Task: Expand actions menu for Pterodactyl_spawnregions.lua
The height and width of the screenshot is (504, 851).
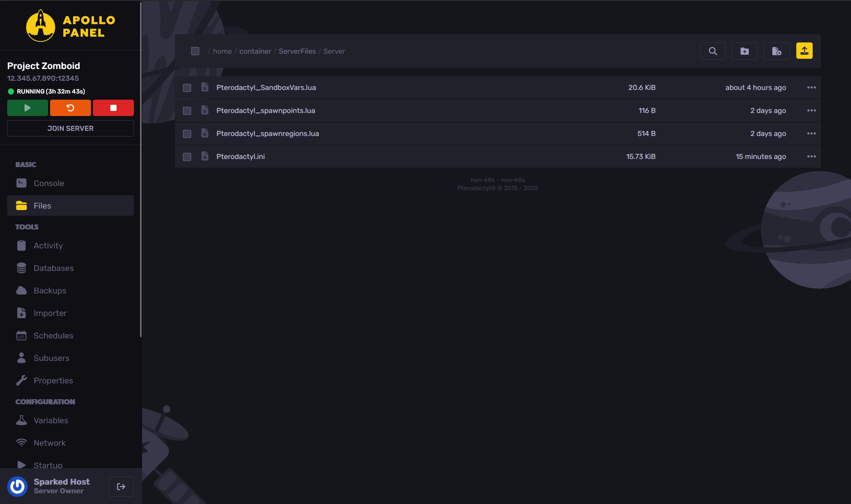Action: (x=812, y=133)
